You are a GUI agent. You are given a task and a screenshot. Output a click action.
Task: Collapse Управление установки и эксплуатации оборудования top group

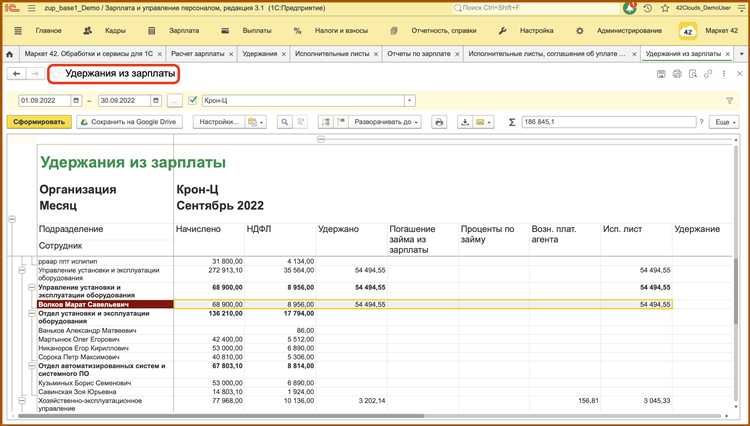point(22,270)
